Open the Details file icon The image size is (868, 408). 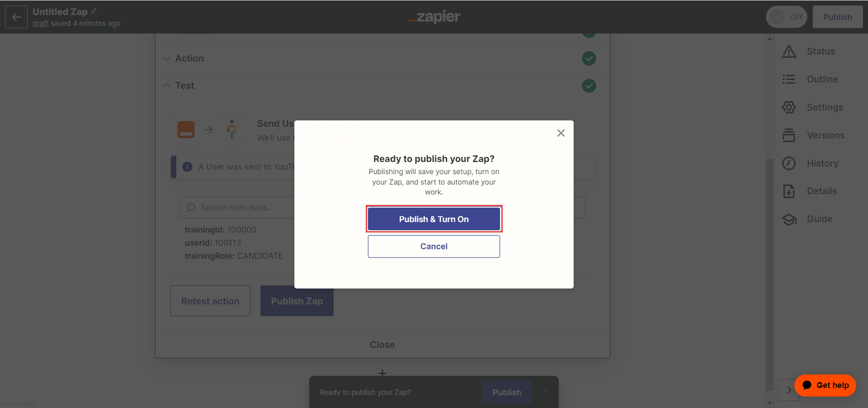[789, 191]
